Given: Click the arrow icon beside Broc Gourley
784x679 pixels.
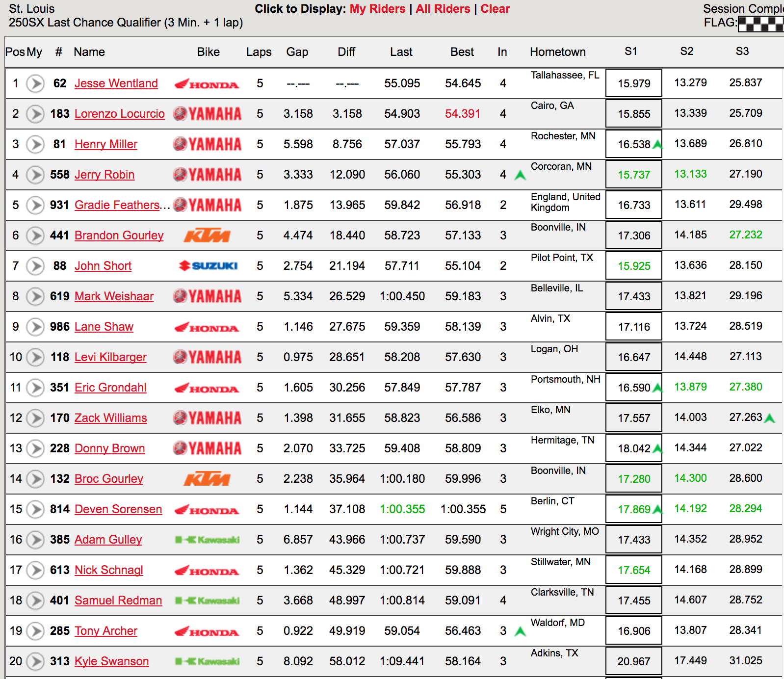Looking at the screenshot, I should pyautogui.click(x=35, y=479).
